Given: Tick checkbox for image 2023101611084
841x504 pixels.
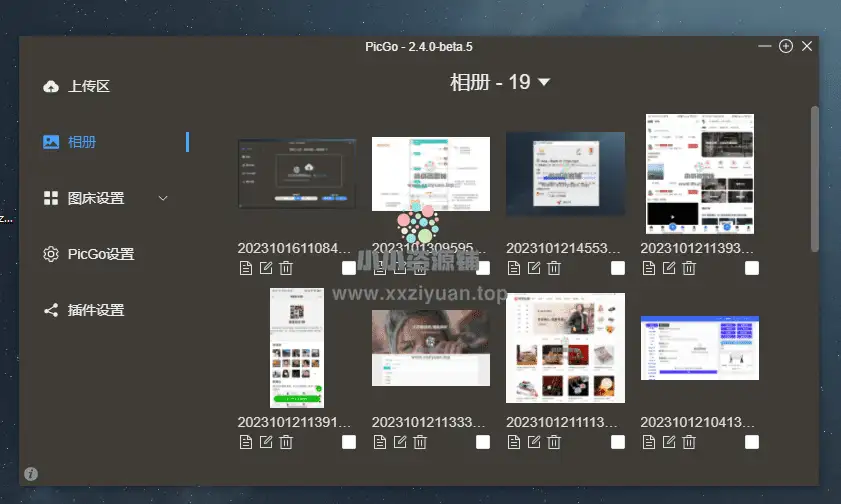Looking at the screenshot, I should (x=349, y=268).
